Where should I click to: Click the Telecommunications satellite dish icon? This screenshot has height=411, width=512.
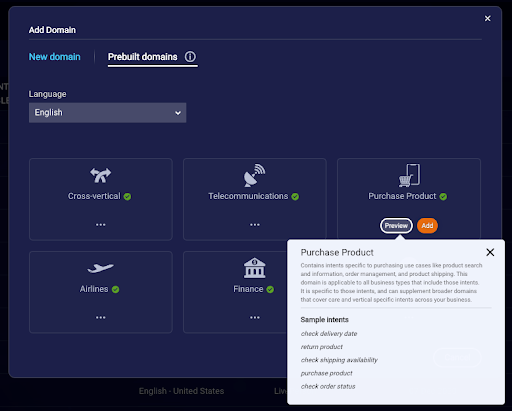[x=254, y=175]
